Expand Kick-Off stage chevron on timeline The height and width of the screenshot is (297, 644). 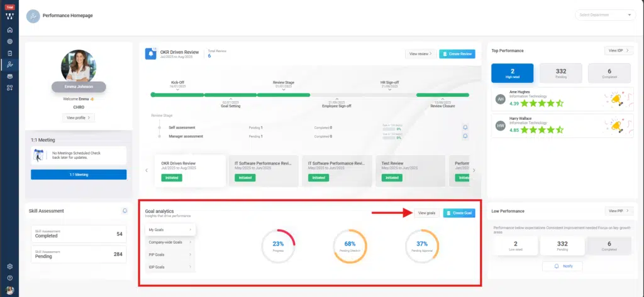pyautogui.click(x=178, y=89)
